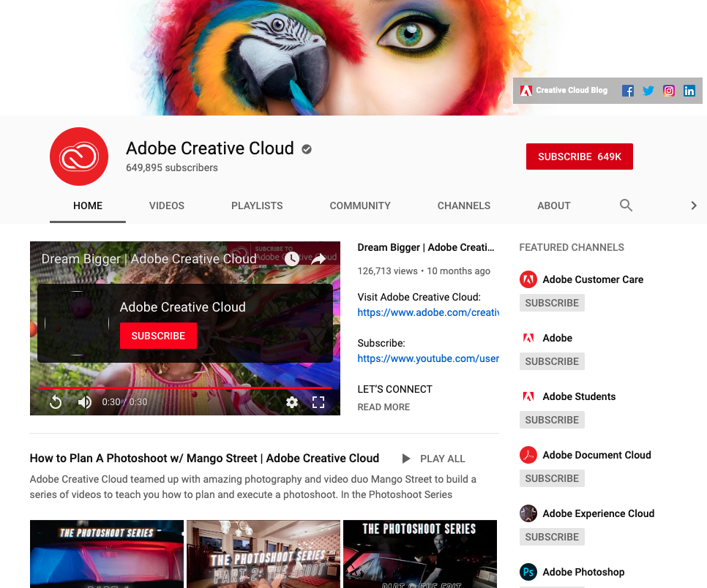The height and width of the screenshot is (588, 707).
Task: Add the video to Watch Later
Action: tap(291, 259)
